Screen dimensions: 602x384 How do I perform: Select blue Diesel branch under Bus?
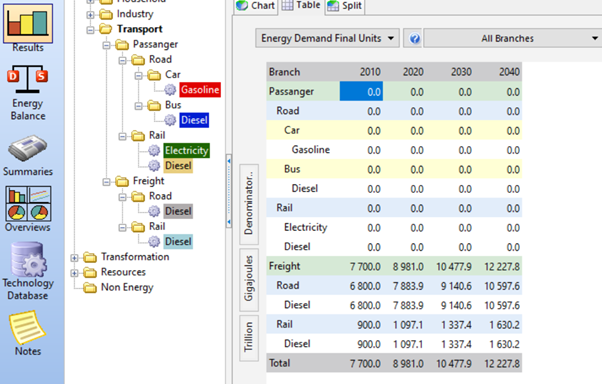194,120
